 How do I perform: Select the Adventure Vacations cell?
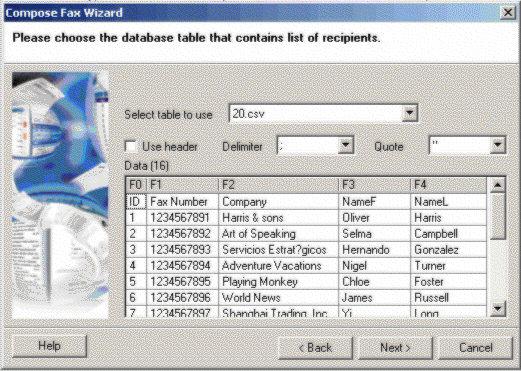point(278,266)
